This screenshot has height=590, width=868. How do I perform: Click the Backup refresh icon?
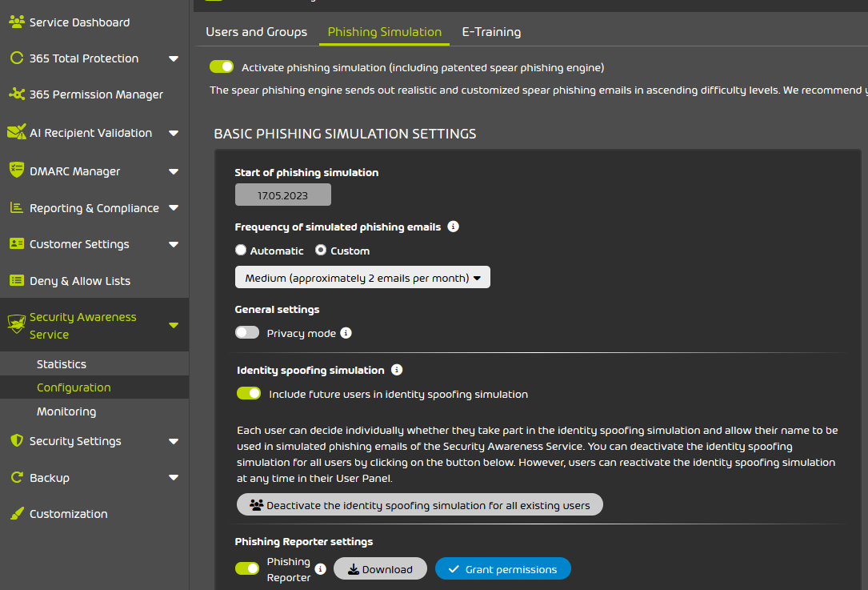click(x=17, y=477)
